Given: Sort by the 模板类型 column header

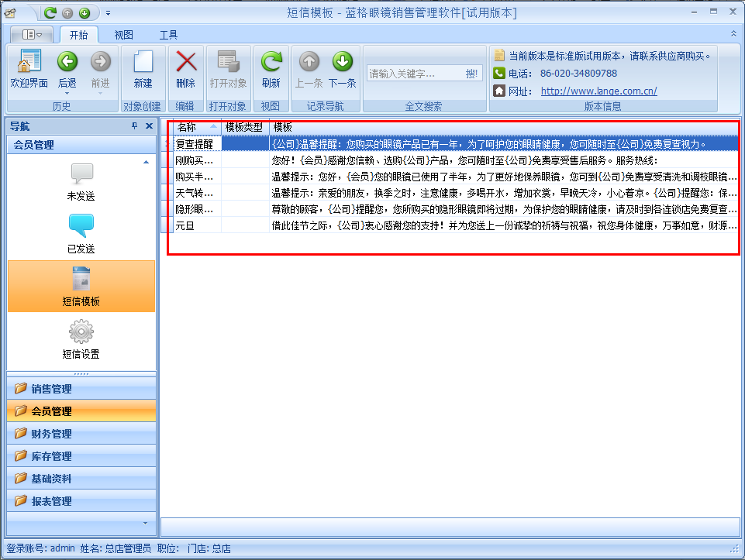Looking at the screenshot, I should click(x=245, y=127).
